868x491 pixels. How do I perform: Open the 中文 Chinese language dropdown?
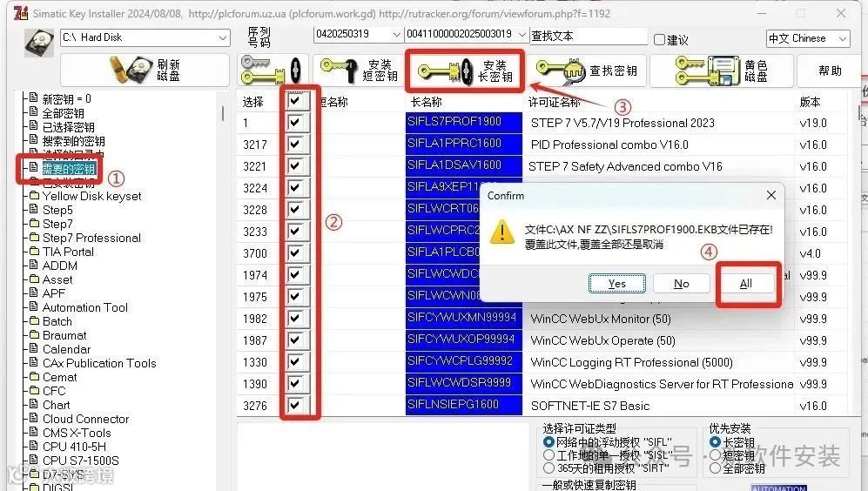coord(843,39)
